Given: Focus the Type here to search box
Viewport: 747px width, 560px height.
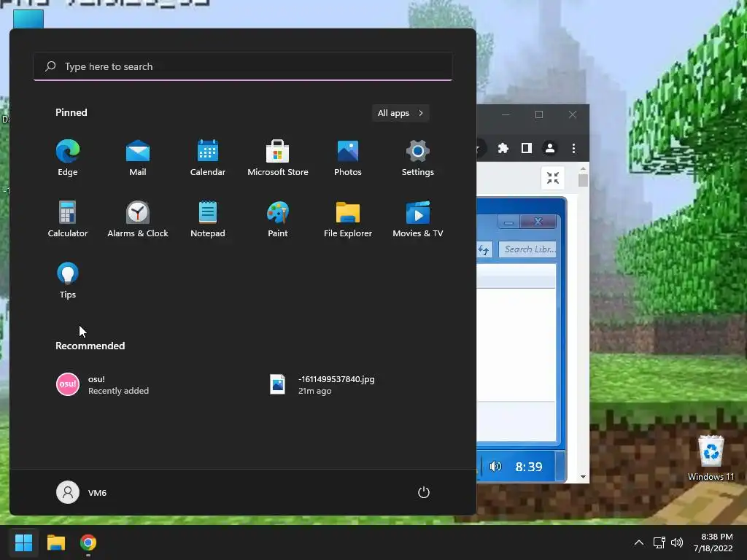Looking at the screenshot, I should pyautogui.click(x=243, y=66).
